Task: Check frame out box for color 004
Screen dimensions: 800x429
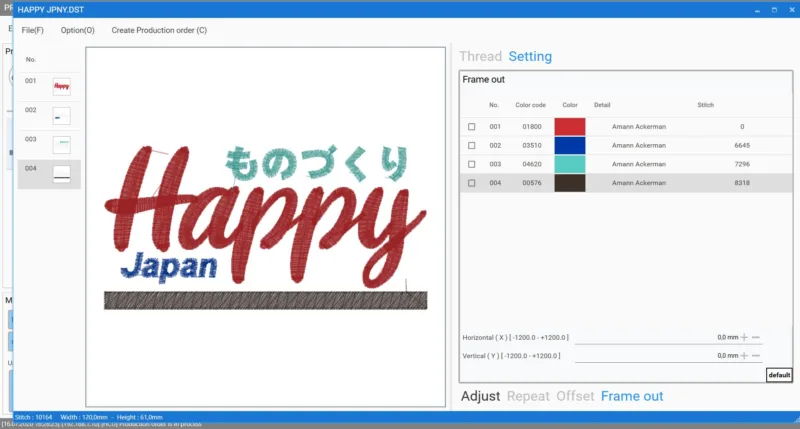Action: pos(471,183)
